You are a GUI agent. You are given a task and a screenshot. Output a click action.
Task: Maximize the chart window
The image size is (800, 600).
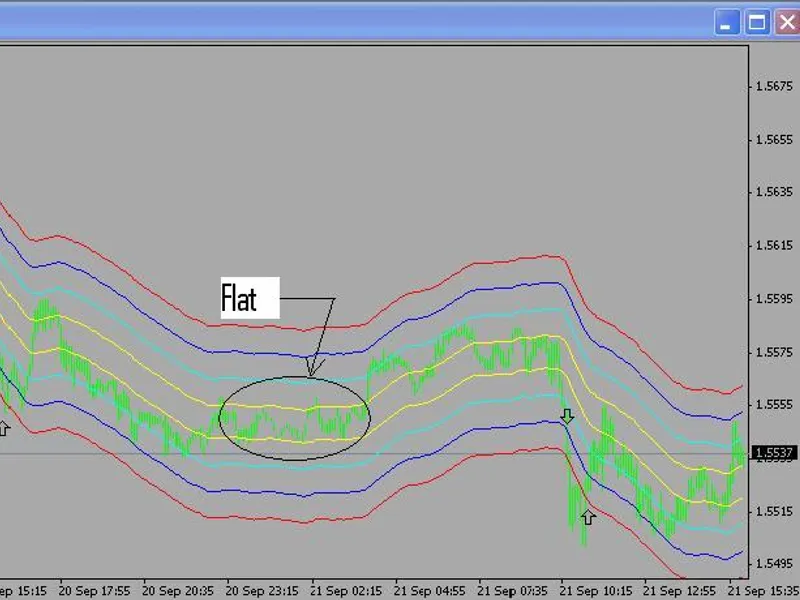[x=757, y=23]
